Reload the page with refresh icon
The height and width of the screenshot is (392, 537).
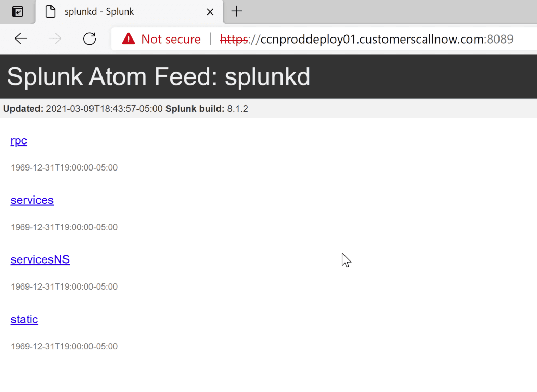(x=89, y=38)
